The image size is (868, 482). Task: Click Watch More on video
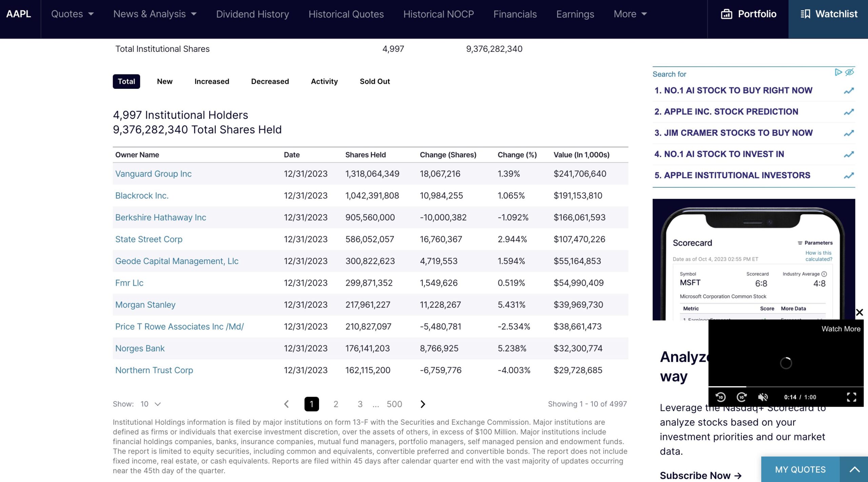tap(841, 329)
